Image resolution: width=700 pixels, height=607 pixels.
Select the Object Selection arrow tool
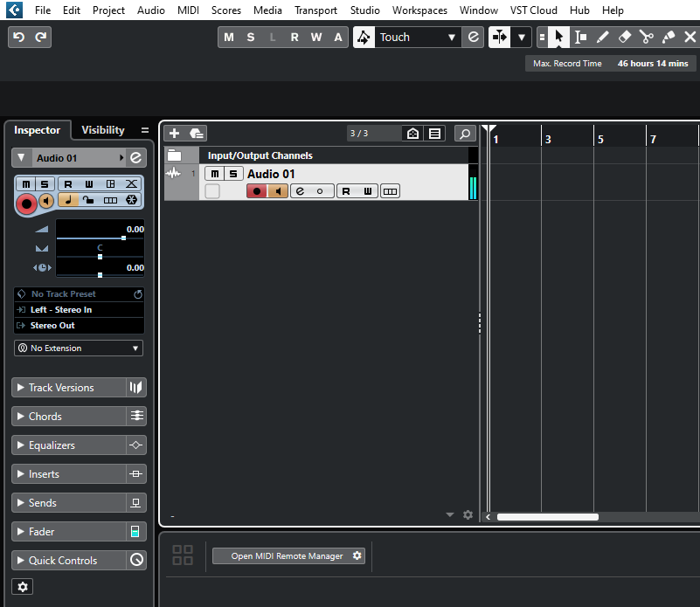558,37
